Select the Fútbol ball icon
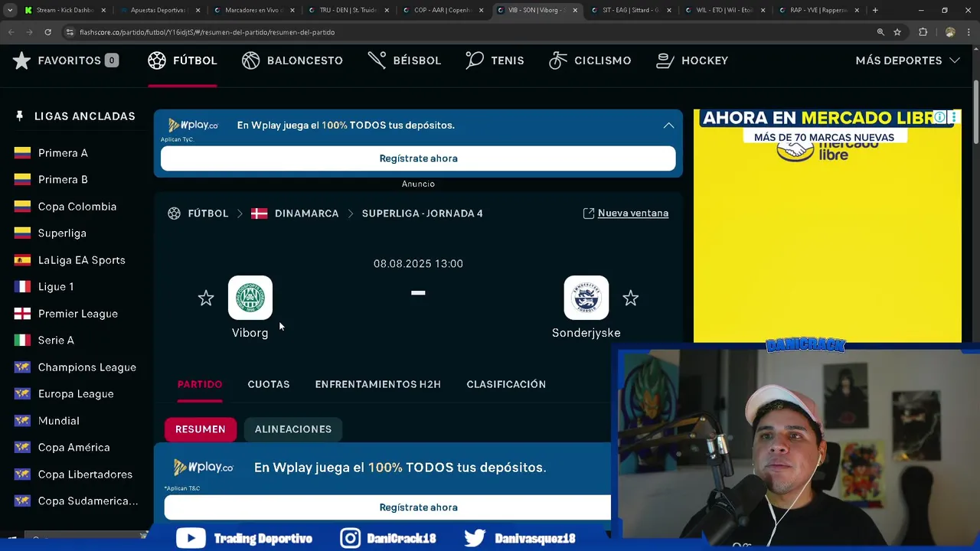Image resolution: width=980 pixels, height=551 pixels. point(157,60)
